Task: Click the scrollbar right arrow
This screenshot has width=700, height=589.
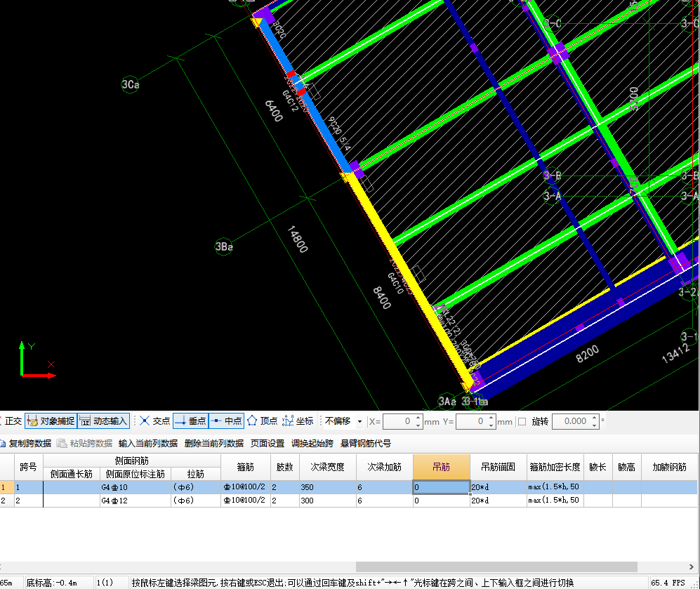Action: point(692,567)
